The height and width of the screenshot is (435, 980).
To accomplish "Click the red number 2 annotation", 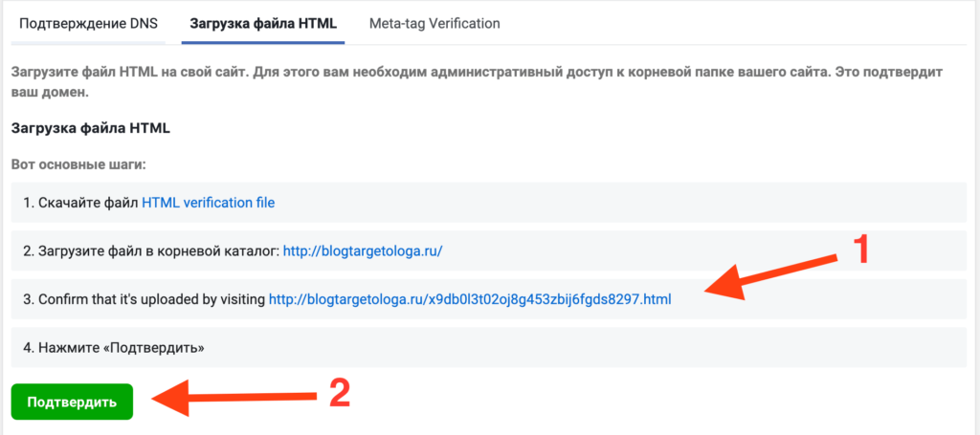I will pyautogui.click(x=340, y=393).
